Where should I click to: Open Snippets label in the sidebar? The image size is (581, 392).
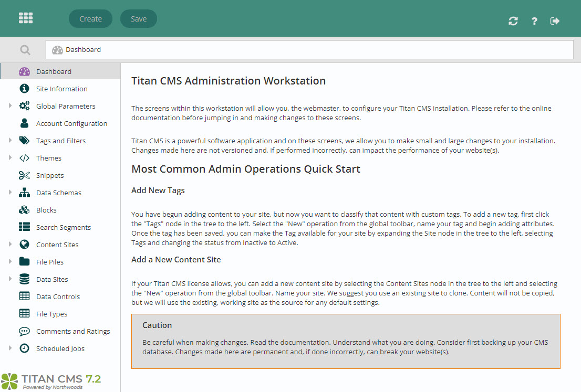50,175
